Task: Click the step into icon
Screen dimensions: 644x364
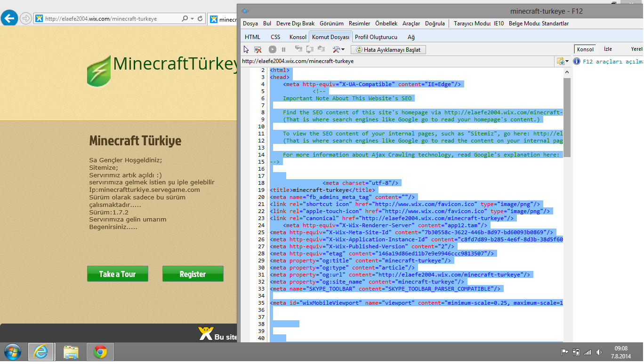Action: click(x=298, y=49)
